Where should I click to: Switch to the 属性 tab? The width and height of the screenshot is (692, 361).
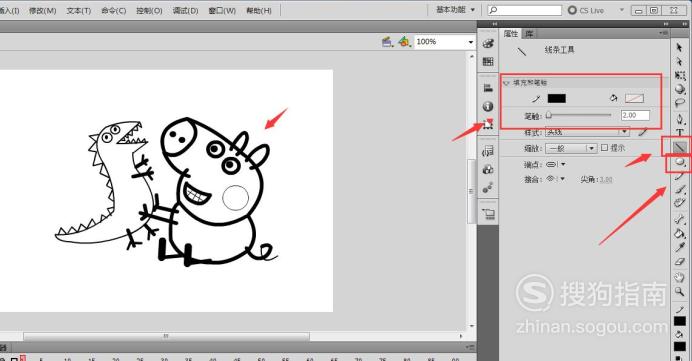coord(511,34)
